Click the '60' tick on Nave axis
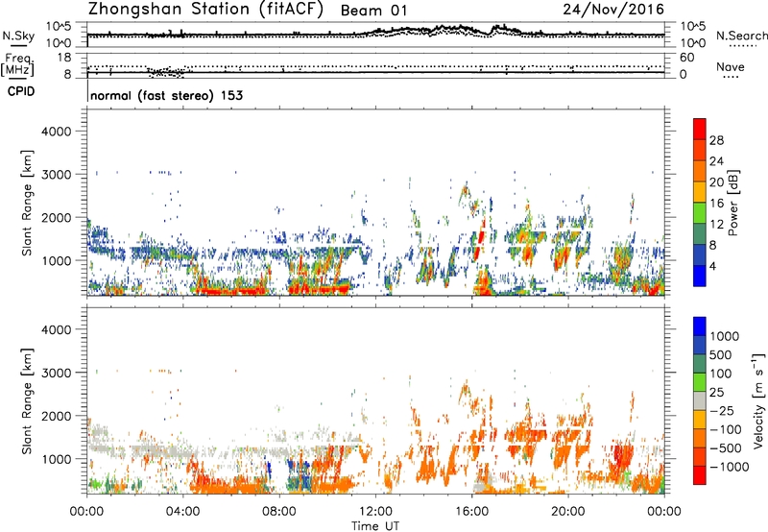The width and height of the screenshot is (768, 532). tap(686, 58)
